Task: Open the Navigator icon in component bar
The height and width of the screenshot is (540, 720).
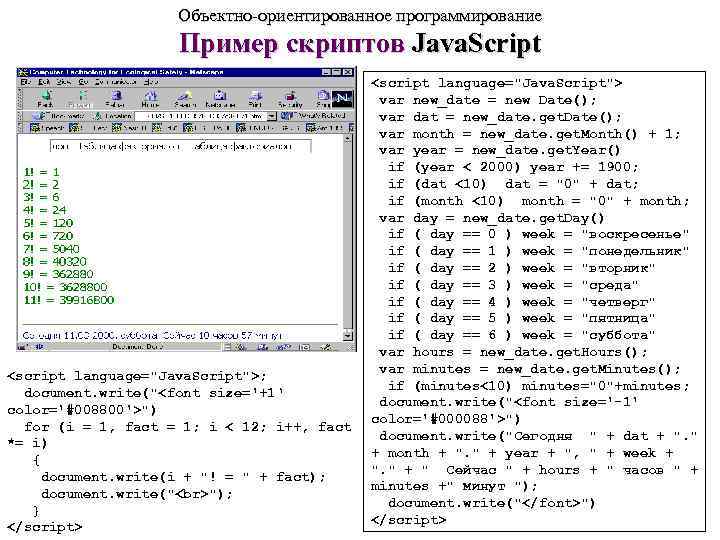Action: (239, 347)
